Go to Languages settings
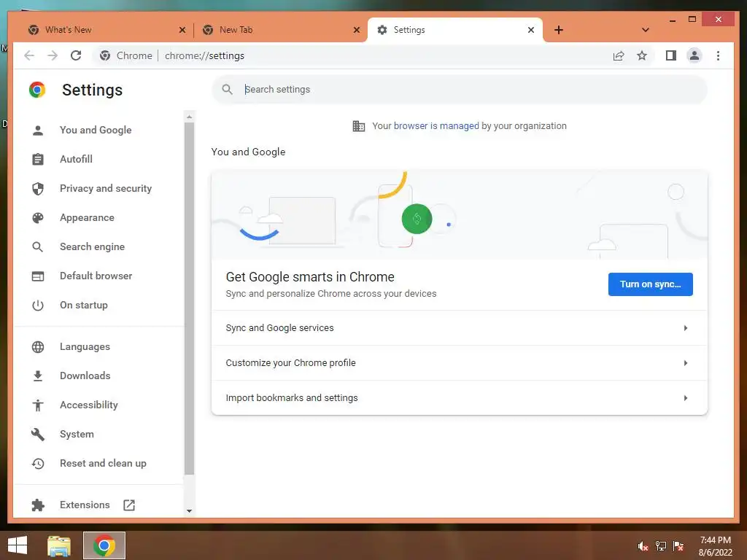The width and height of the screenshot is (747, 560). tap(85, 346)
